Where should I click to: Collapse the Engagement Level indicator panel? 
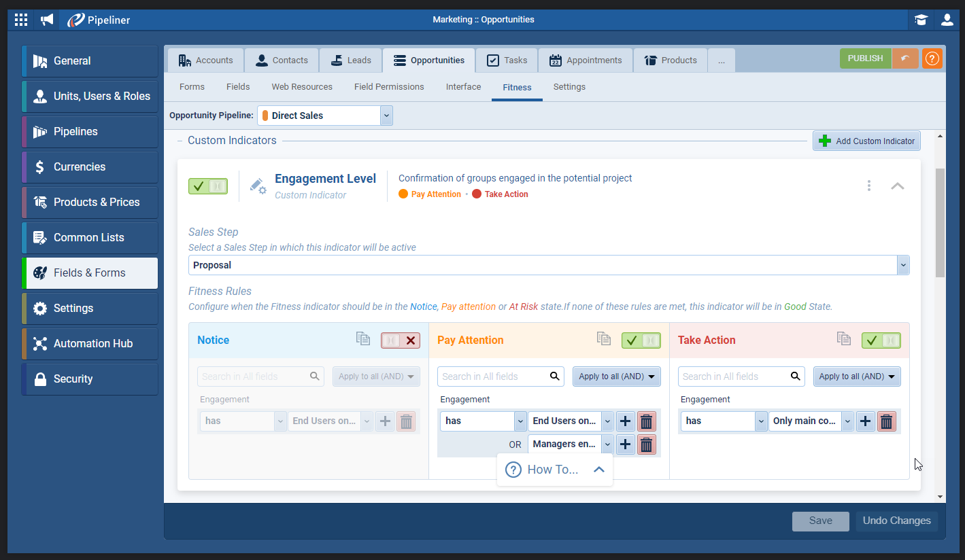897,186
